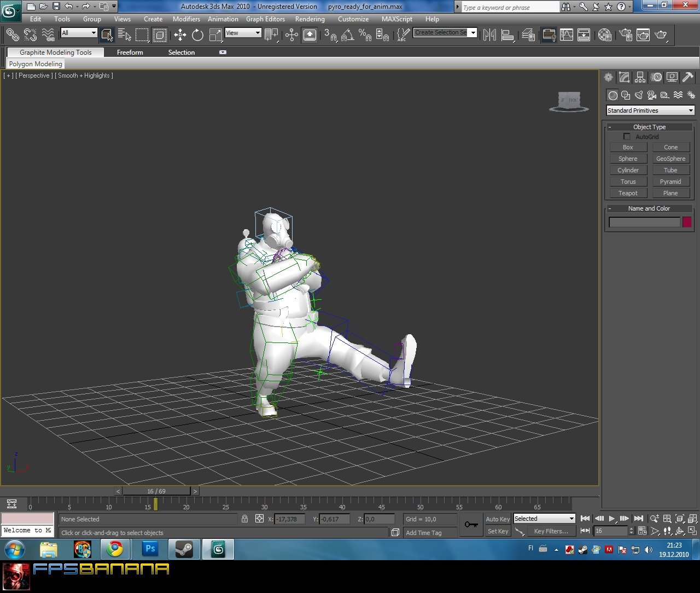Open the Geometry category in Create panel
The image size is (700, 593).
[x=612, y=95]
